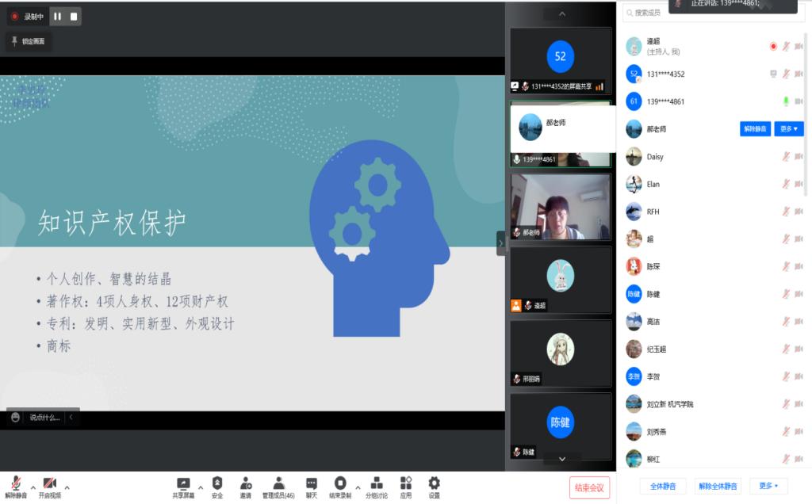Image resolution: width=812 pixels, height=504 pixels.
Task: Stop the meeting recording
Action: (74, 17)
